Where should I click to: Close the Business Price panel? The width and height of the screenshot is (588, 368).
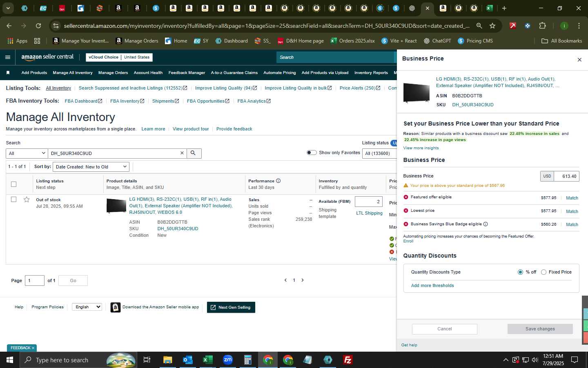[579, 60]
